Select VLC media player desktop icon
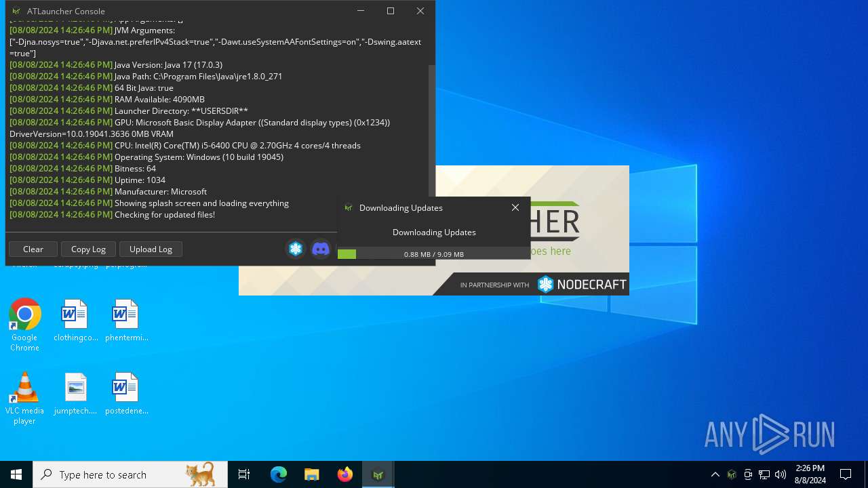The image size is (868, 488). tap(24, 399)
